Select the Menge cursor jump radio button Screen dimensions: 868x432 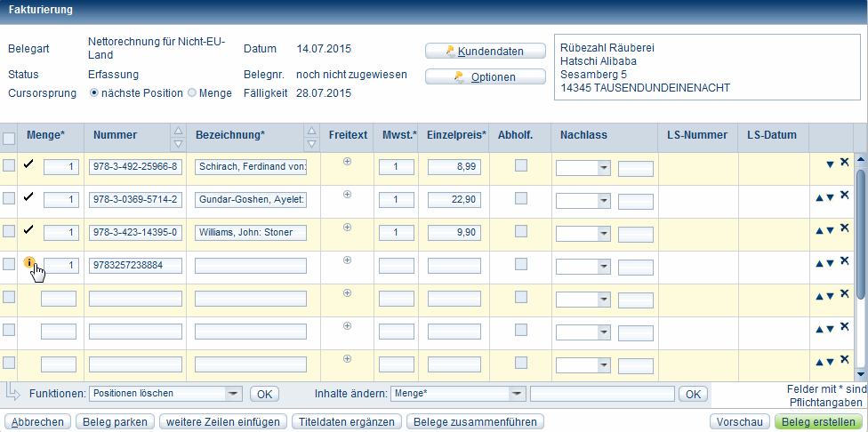[x=191, y=92]
